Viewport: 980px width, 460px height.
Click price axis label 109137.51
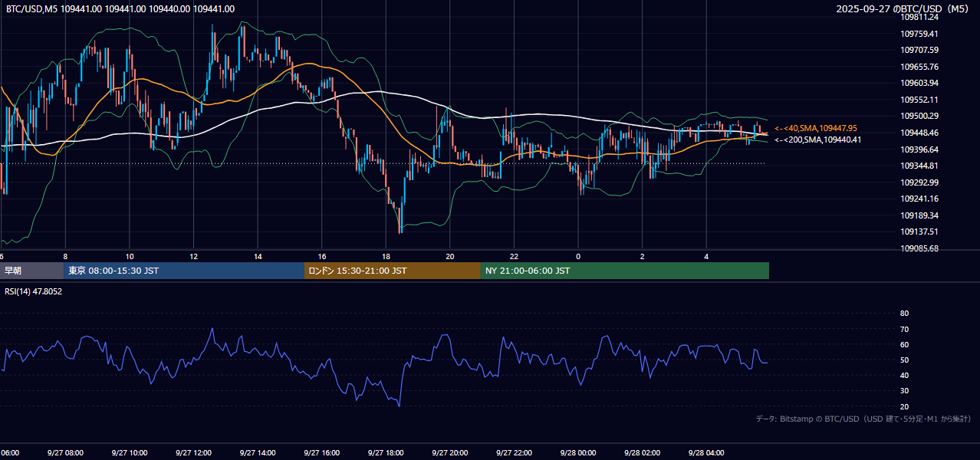919,232
